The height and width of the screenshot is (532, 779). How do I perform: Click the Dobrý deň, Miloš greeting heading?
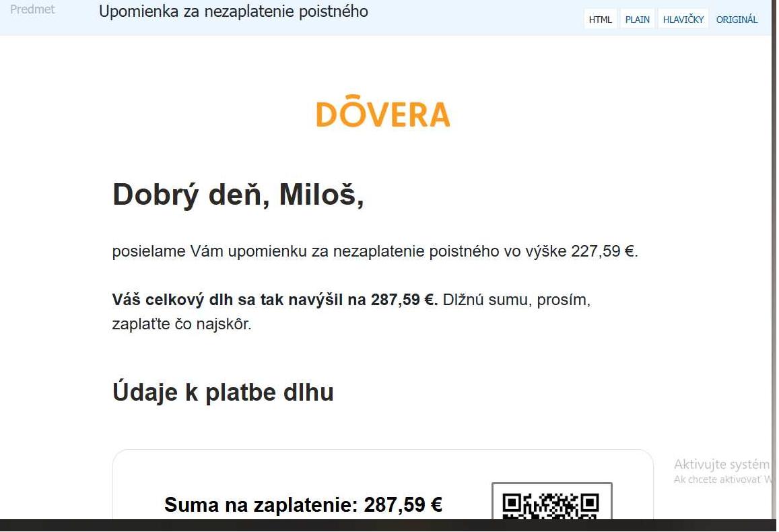tap(238, 194)
